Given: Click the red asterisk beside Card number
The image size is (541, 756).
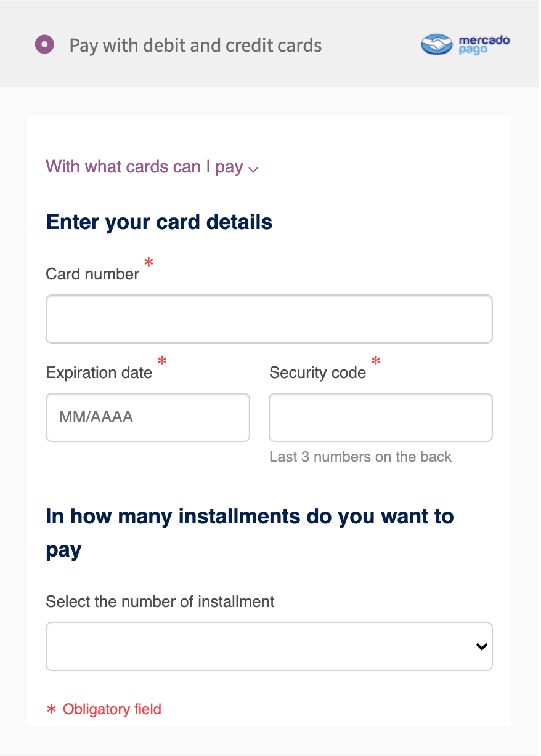Looking at the screenshot, I should pyautogui.click(x=148, y=263).
